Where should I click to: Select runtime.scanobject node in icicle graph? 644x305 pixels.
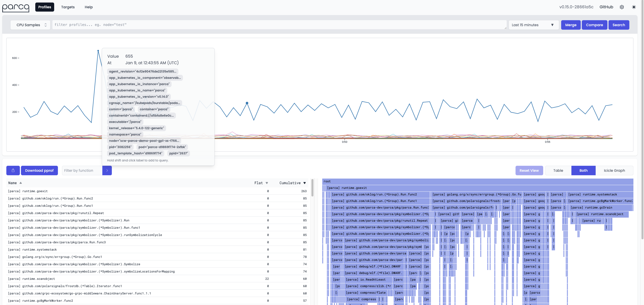point(602,214)
